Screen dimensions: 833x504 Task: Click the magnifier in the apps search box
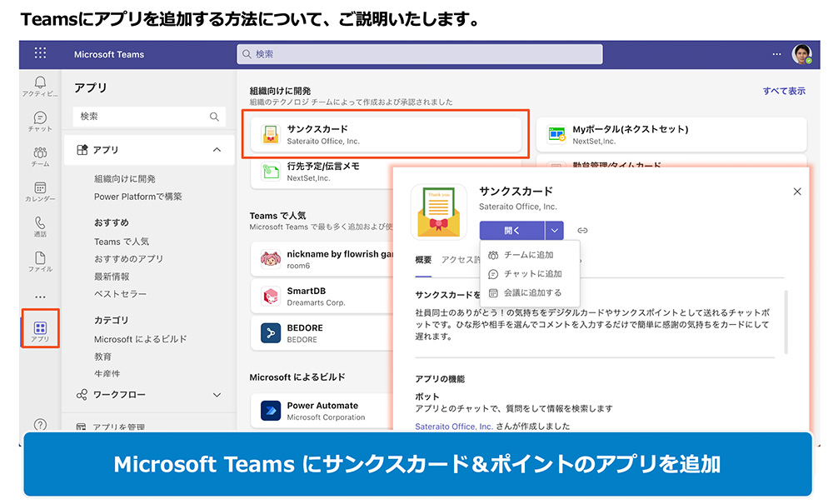click(x=214, y=117)
